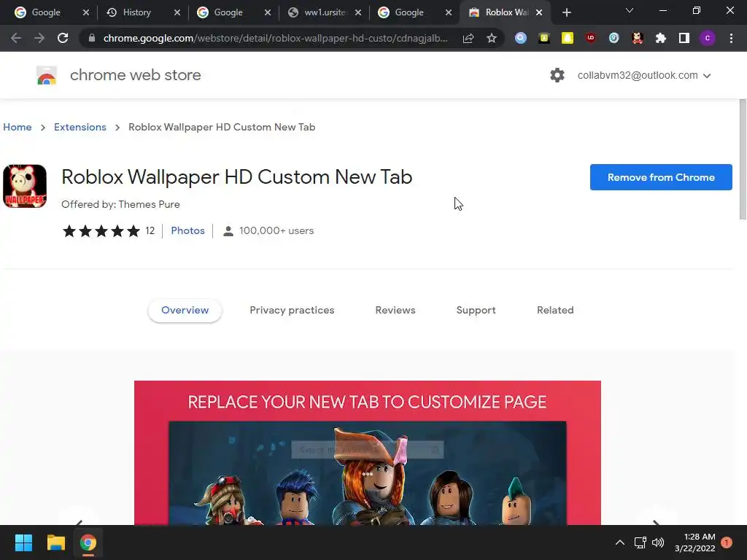Open tab search chevron in title bar

pos(630,10)
